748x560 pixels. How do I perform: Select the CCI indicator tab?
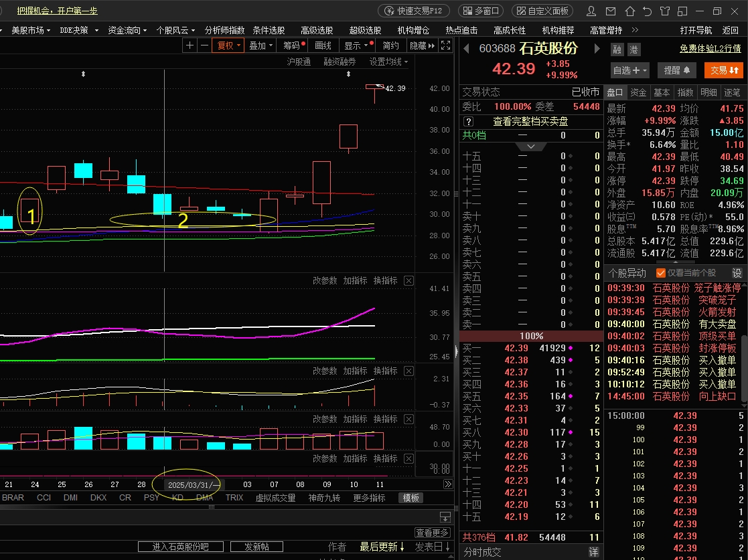tap(44, 498)
